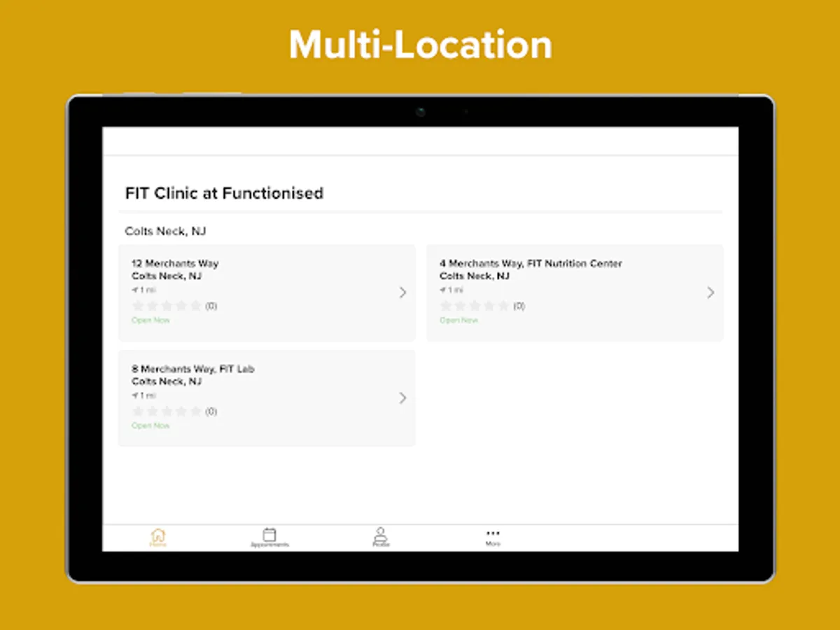The image size is (840, 630).
Task: Expand the 4 Merchants Way FIT Nutrition Center chevron
Action: [710, 293]
